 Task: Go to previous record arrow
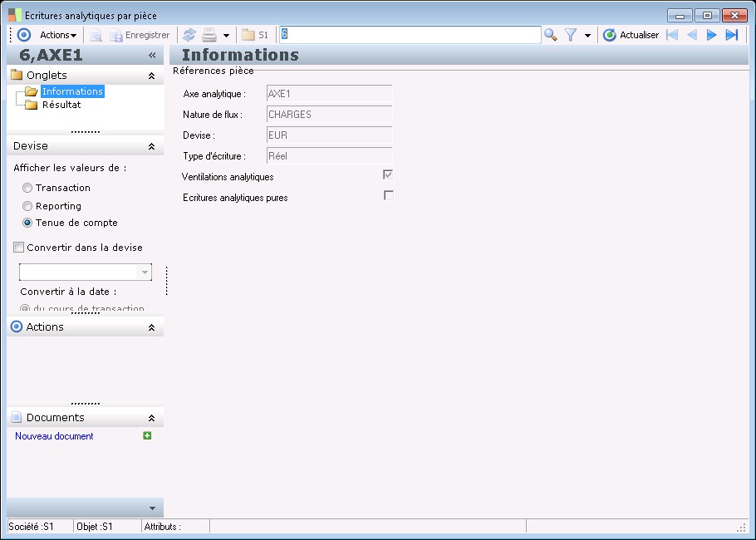[x=692, y=35]
